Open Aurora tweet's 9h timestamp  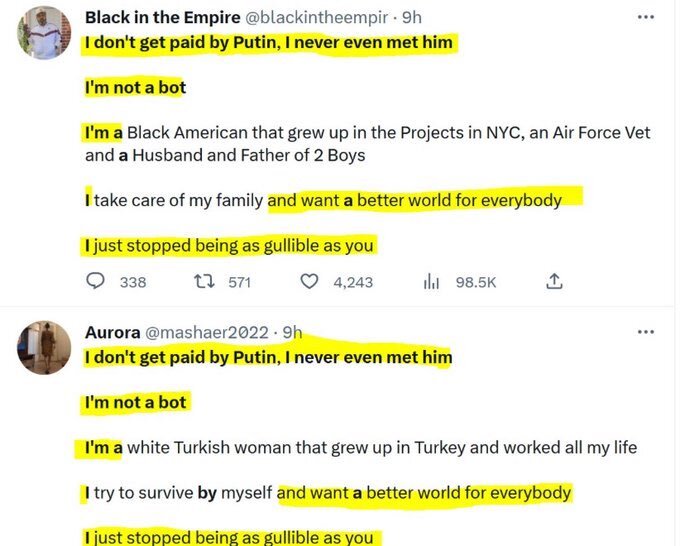click(x=293, y=332)
